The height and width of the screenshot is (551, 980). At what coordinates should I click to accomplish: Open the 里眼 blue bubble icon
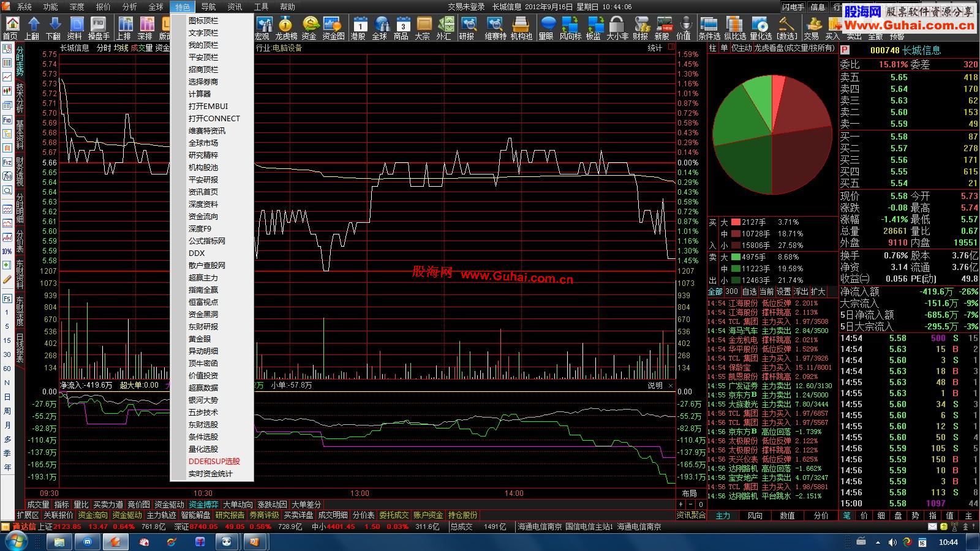pyautogui.click(x=547, y=28)
